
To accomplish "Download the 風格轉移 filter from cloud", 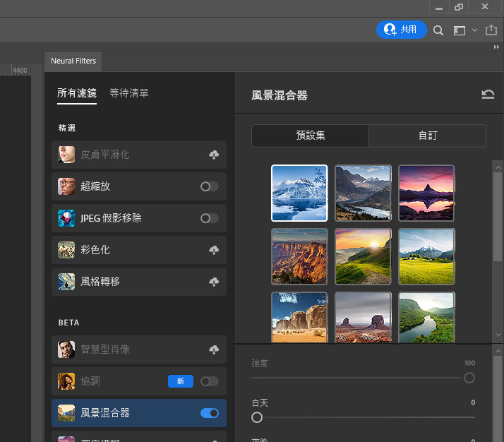I will click(x=213, y=282).
